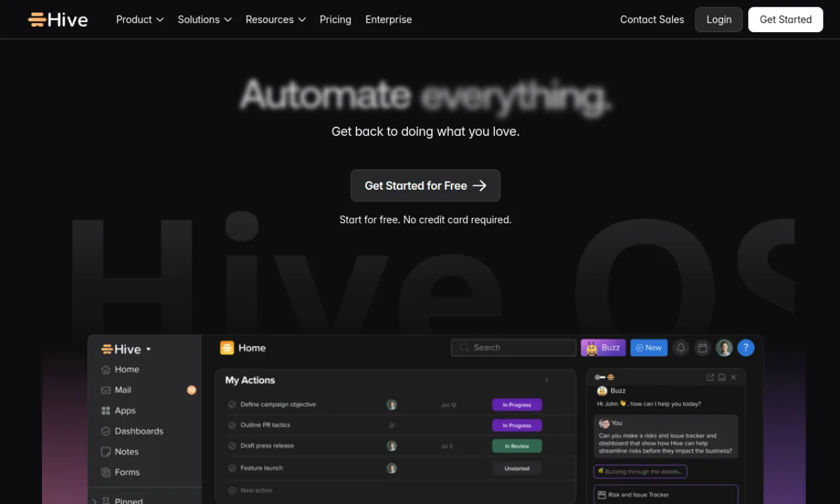Expand the Product dropdown menu
Image resolution: width=840 pixels, height=504 pixels.
click(140, 20)
